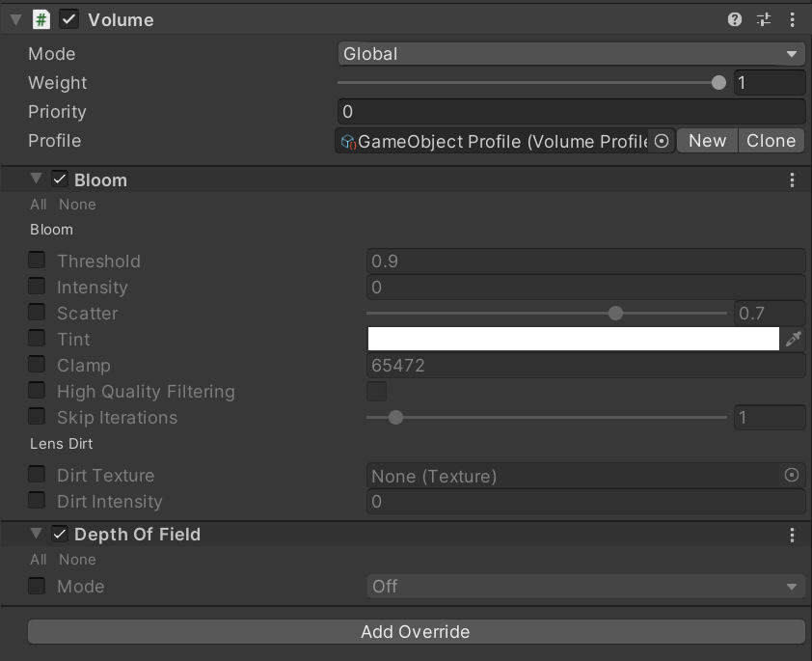812x661 pixels.
Task: Open the Volume component kebab menu
Action: pyautogui.click(x=792, y=19)
